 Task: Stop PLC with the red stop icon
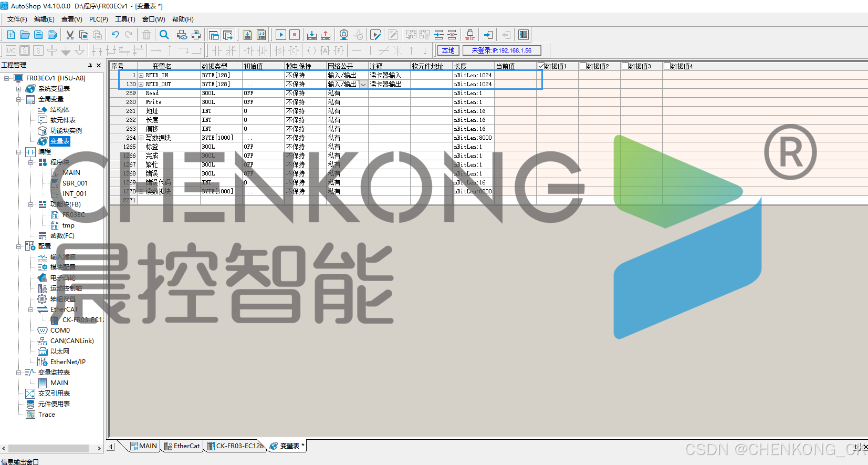295,35
